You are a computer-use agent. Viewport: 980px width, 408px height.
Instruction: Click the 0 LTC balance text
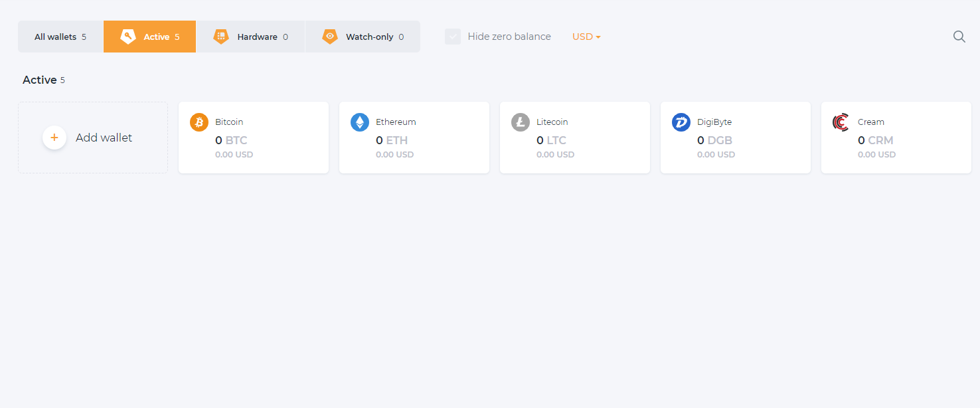[552, 140]
